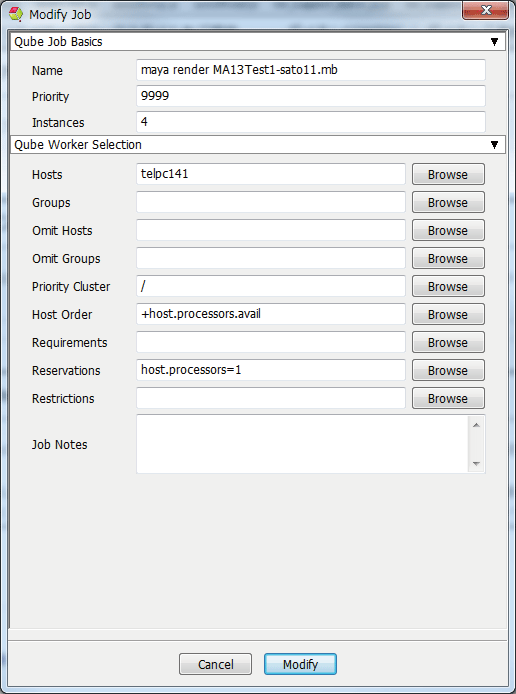Browse for Omit Groups
The height and width of the screenshot is (694, 516).
[x=448, y=258]
